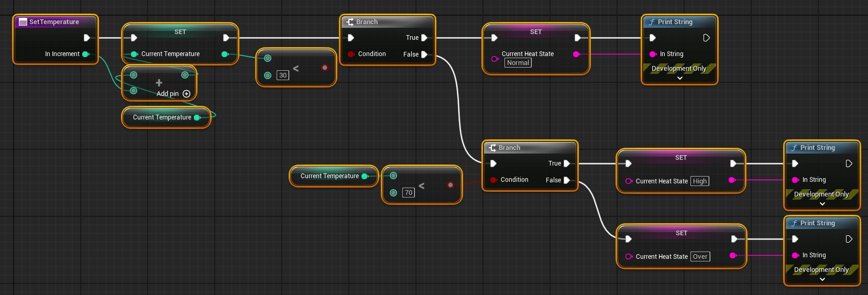Click Current Heat State input pin on Normal SET node
This screenshot has height=295, width=868.
click(494, 59)
